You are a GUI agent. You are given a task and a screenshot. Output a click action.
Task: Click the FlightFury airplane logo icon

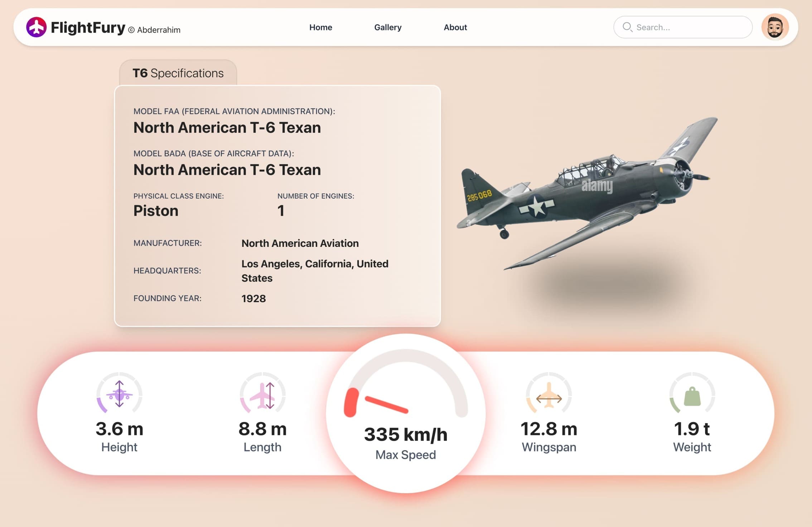(37, 26)
